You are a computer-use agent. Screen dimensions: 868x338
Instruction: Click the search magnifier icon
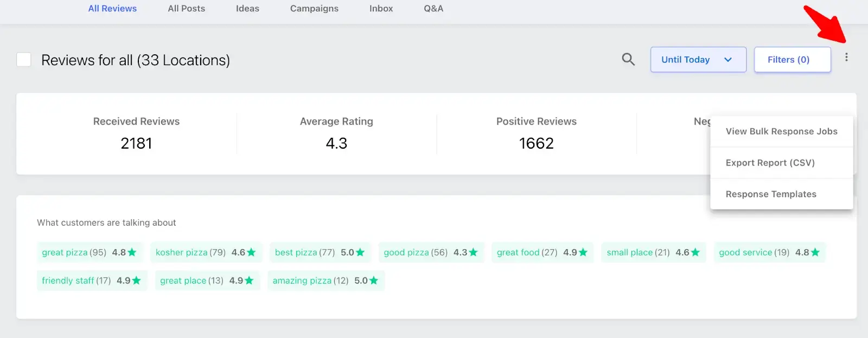click(x=628, y=59)
